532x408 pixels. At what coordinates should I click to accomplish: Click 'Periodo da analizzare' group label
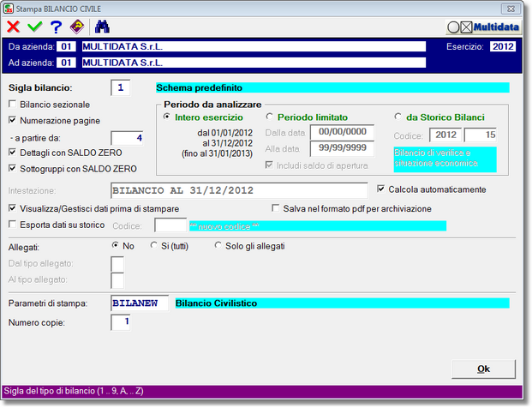(x=212, y=105)
